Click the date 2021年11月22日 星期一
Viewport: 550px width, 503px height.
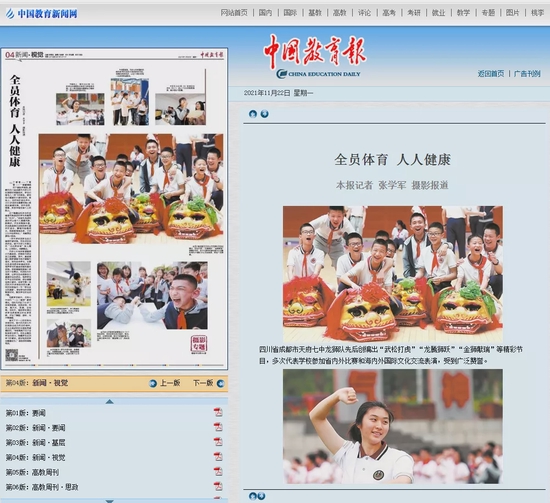pyautogui.click(x=279, y=93)
